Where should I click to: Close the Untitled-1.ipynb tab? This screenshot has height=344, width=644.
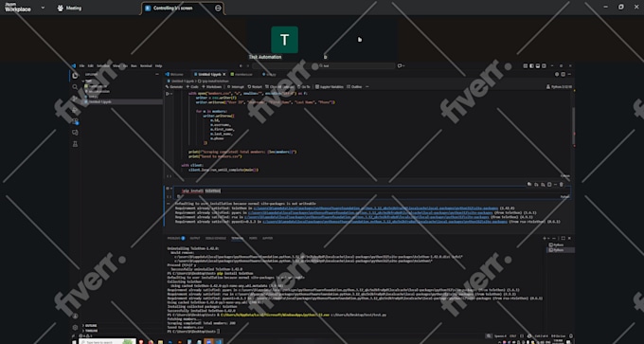point(224,74)
